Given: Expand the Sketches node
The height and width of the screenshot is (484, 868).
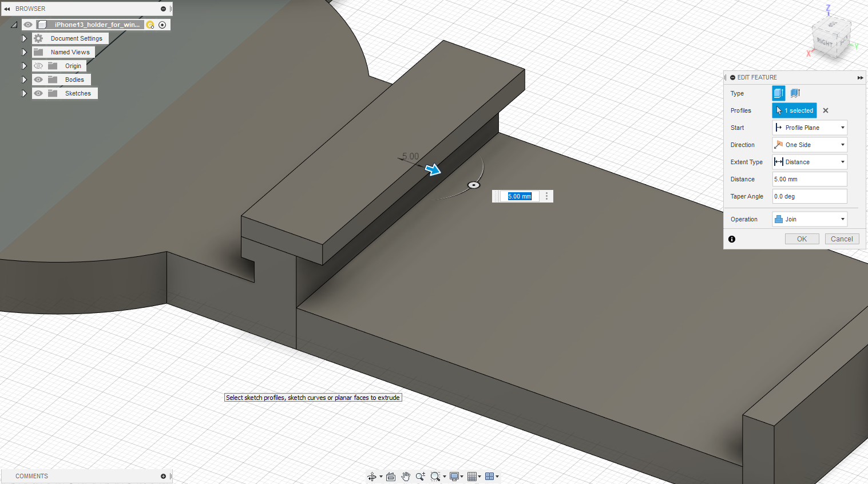Looking at the screenshot, I should [24, 93].
